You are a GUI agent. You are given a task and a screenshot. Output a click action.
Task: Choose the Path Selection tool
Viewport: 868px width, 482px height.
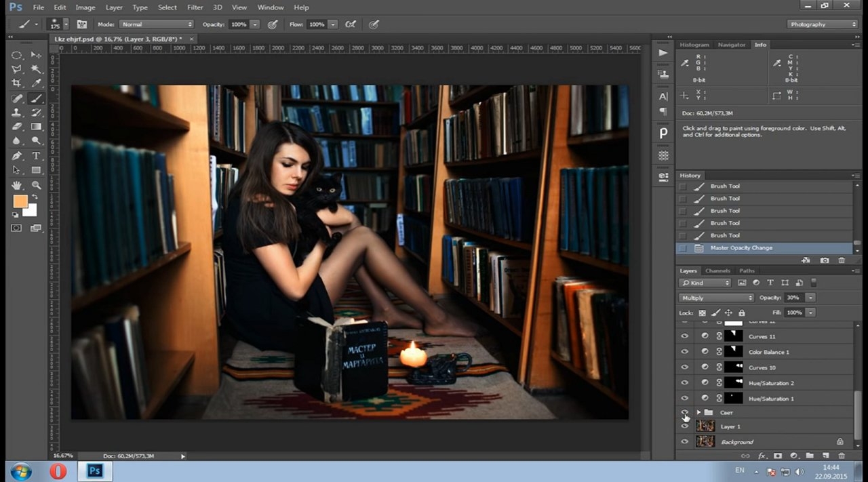pyautogui.click(x=17, y=170)
